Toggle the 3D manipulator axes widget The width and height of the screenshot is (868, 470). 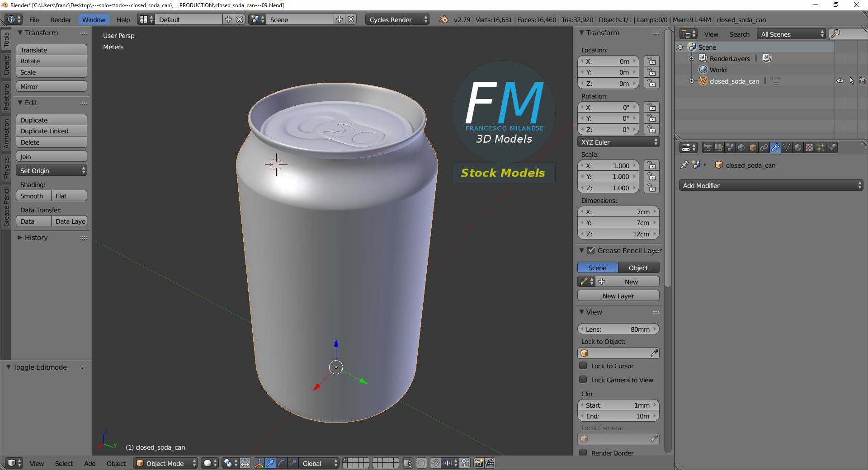tap(259, 463)
